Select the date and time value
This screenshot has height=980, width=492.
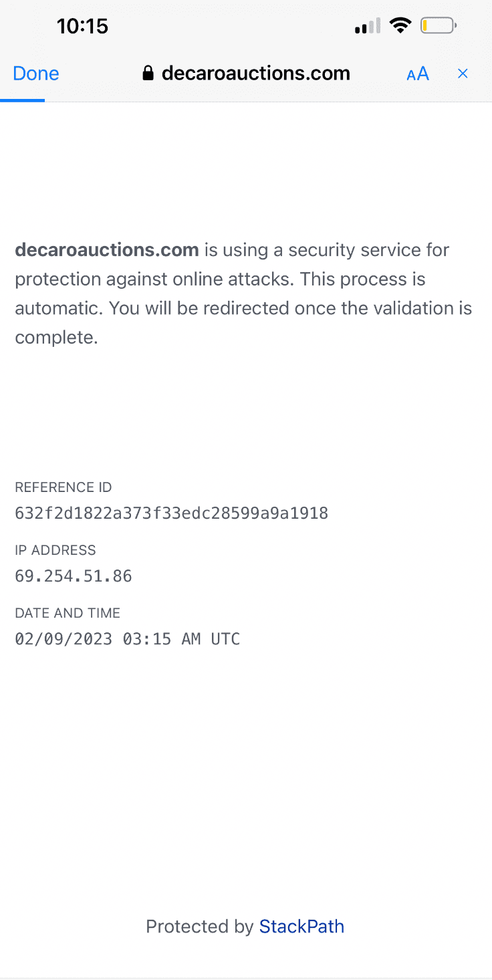pyautogui.click(x=128, y=639)
